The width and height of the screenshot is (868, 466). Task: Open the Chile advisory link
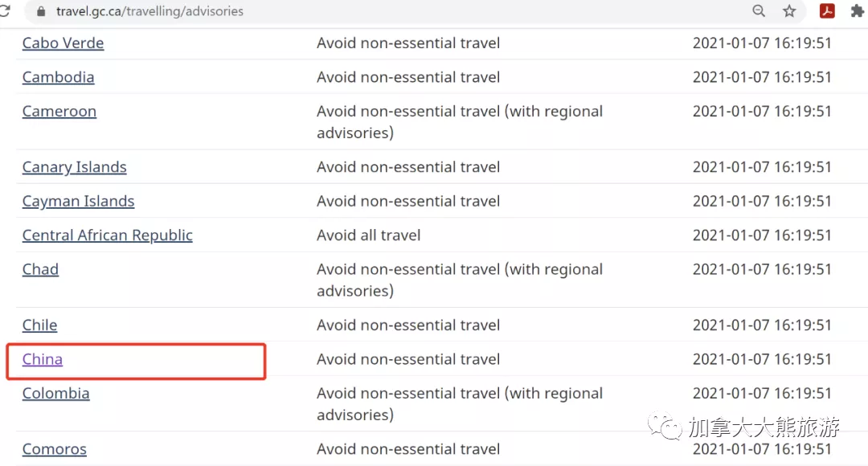(x=39, y=325)
